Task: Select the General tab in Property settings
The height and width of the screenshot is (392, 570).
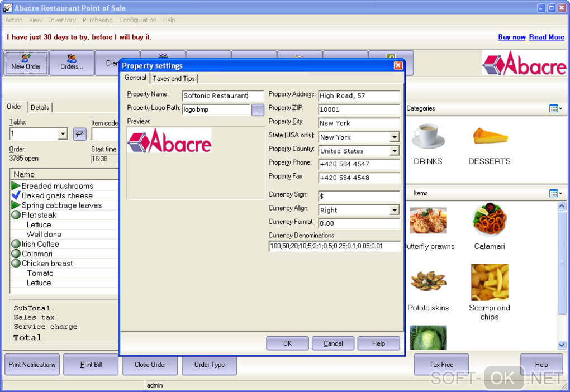Action: pyautogui.click(x=136, y=78)
